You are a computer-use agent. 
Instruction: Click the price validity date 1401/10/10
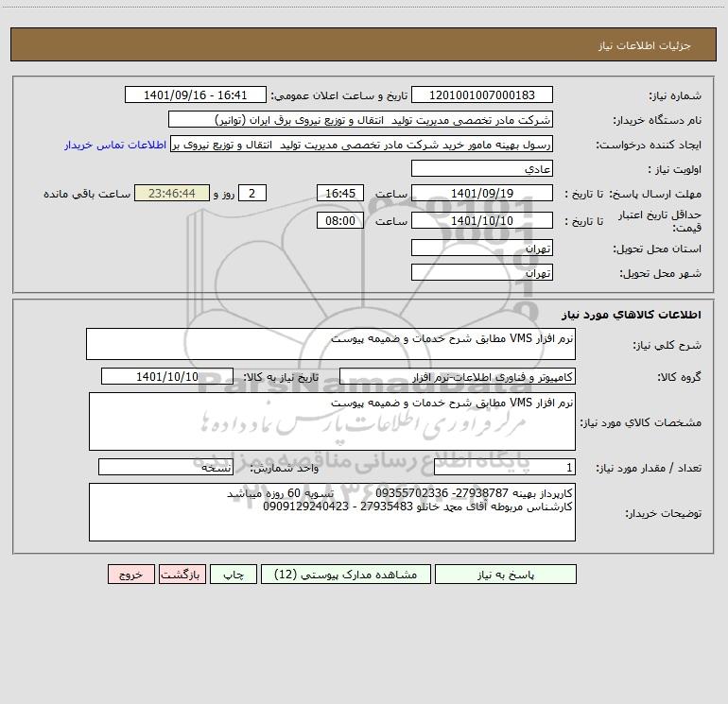(x=482, y=220)
